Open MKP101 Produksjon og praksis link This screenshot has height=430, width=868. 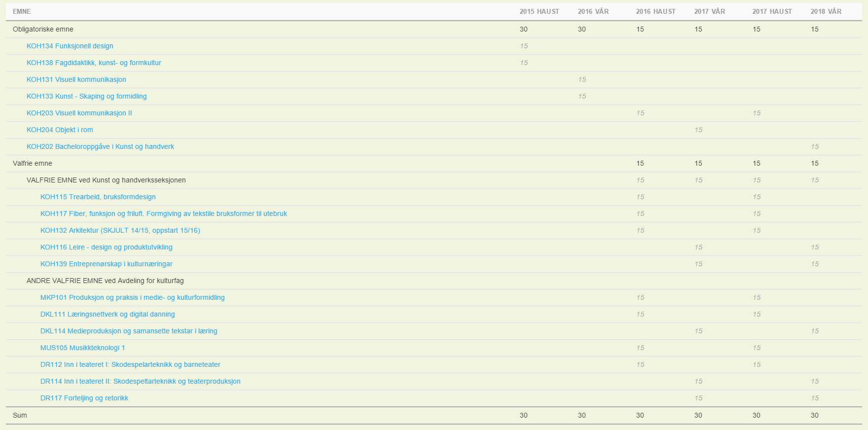pyautogui.click(x=133, y=297)
